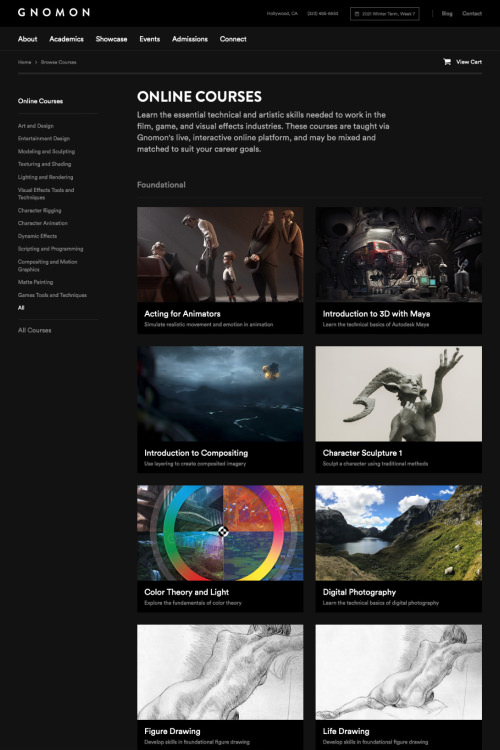Open the Showcase menu
The height and width of the screenshot is (750, 500).
point(111,39)
